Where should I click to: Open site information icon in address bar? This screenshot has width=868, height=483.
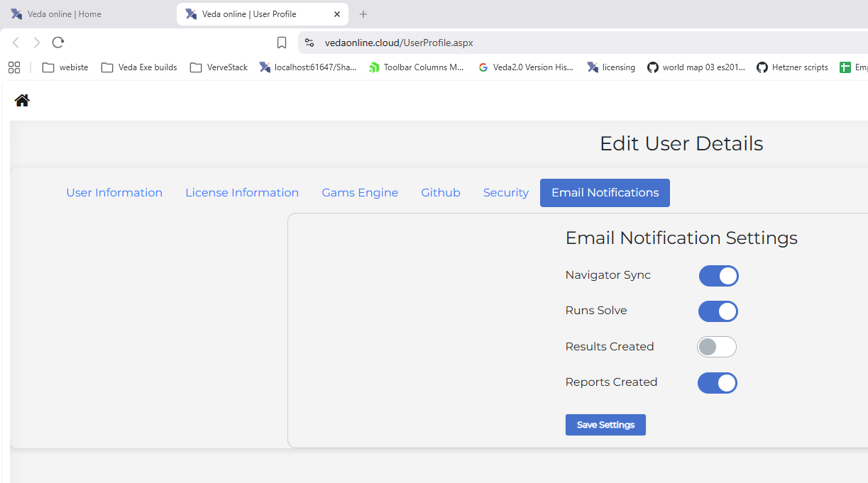(309, 43)
